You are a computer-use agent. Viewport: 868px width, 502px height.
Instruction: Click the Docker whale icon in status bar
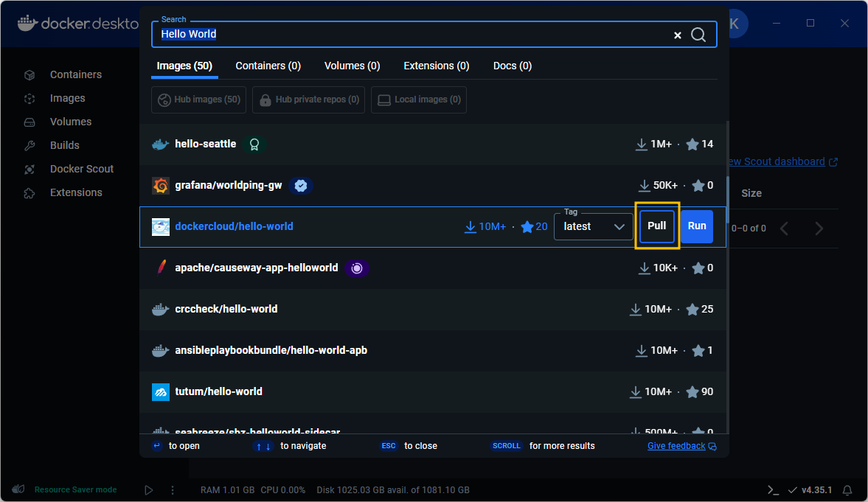pyautogui.click(x=18, y=489)
